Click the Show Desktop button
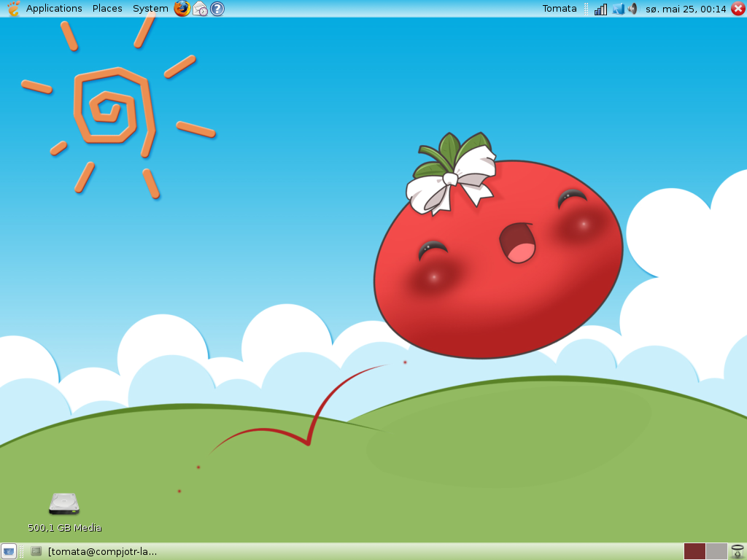This screenshot has height=560, width=747. (9, 551)
